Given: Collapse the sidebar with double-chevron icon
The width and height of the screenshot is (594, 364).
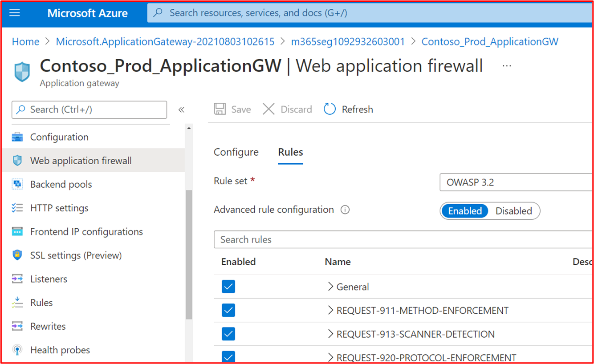Looking at the screenshot, I should pyautogui.click(x=181, y=110).
